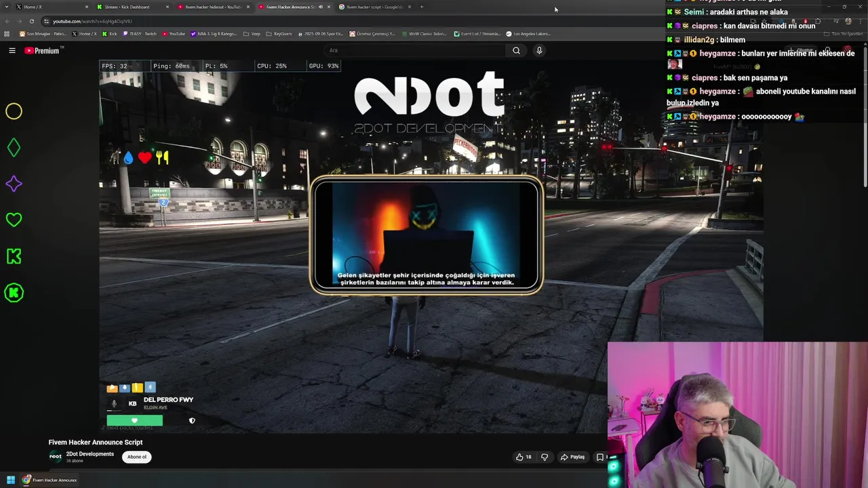Click the video title 'Fivem Hacker Announce Script'
The width and height of the screenshot is (868, 488).
point(96,442)
